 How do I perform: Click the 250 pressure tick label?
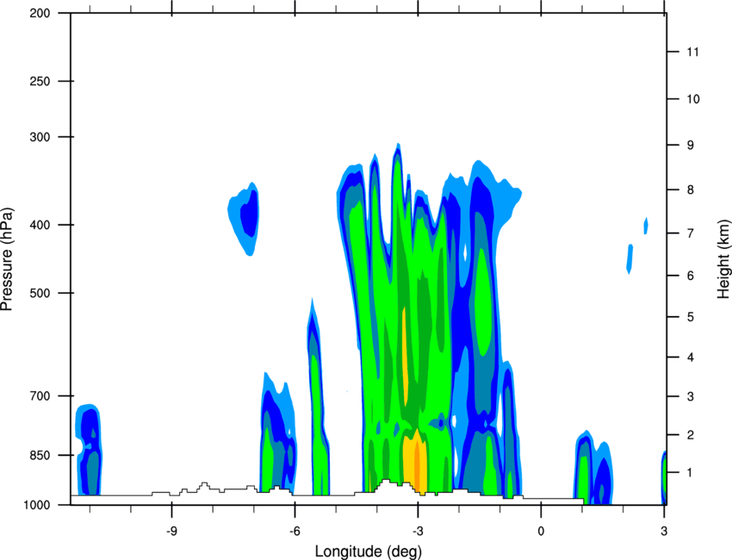pos(40,81)
